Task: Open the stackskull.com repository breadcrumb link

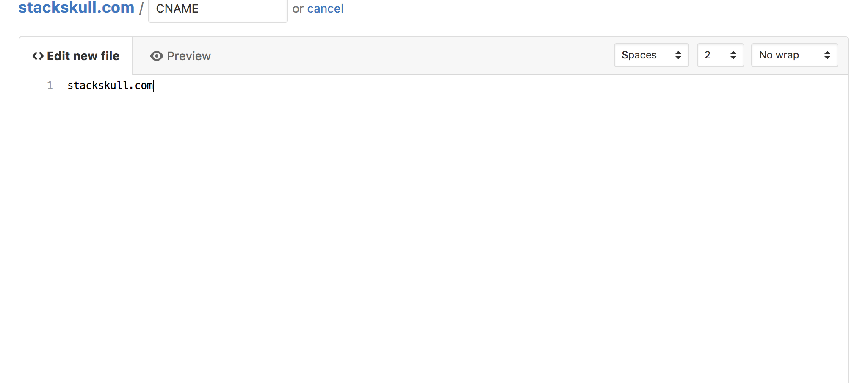Action: coord(76,8)
